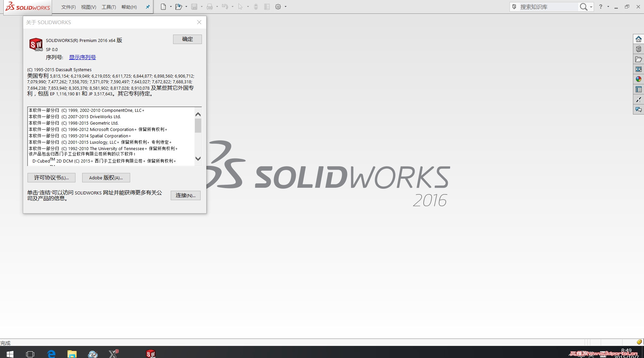Click the credits list scroll-up arrow
This screenshot has height=358, width=644.
tap(198, 114)
